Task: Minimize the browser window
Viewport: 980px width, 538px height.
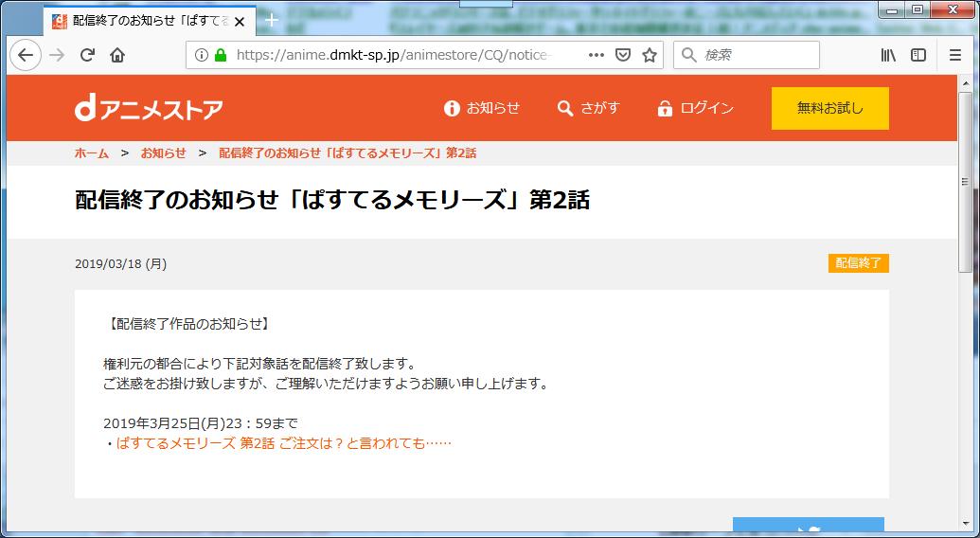Action: tap(892, 10)
